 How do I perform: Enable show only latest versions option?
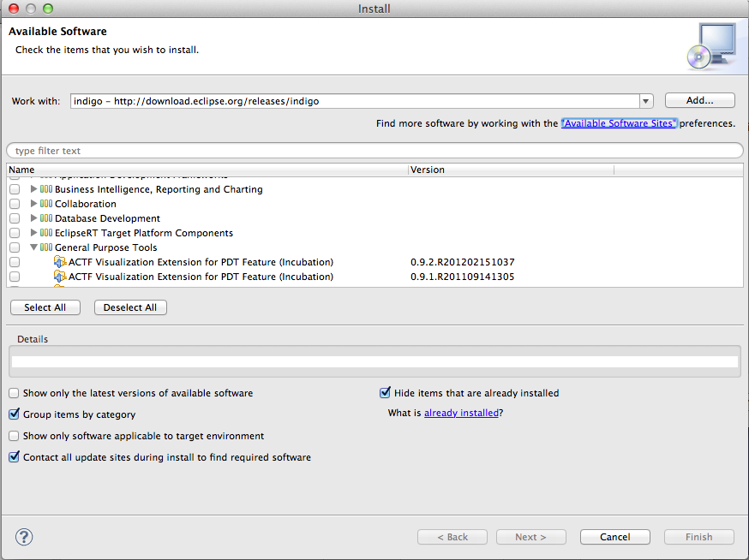[14, 393]
